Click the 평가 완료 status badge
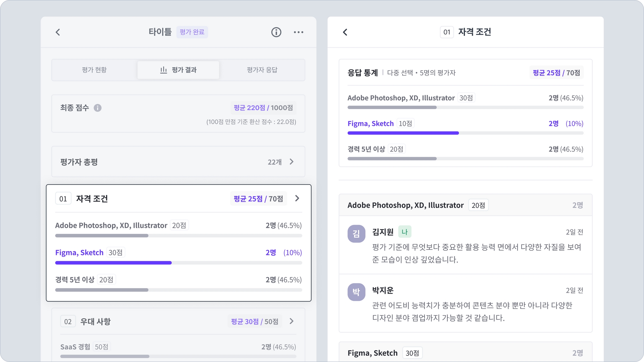644x362 pixels. pos(192,32)
